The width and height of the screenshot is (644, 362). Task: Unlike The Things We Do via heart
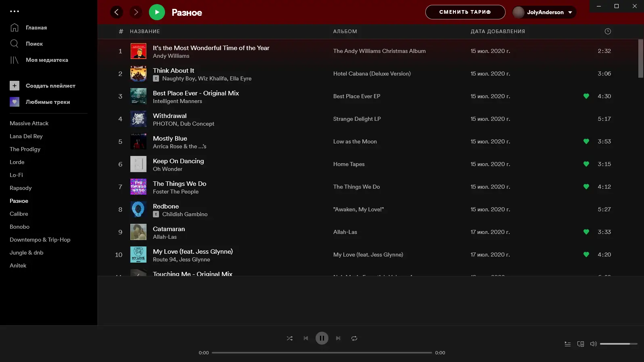[586, 187]
